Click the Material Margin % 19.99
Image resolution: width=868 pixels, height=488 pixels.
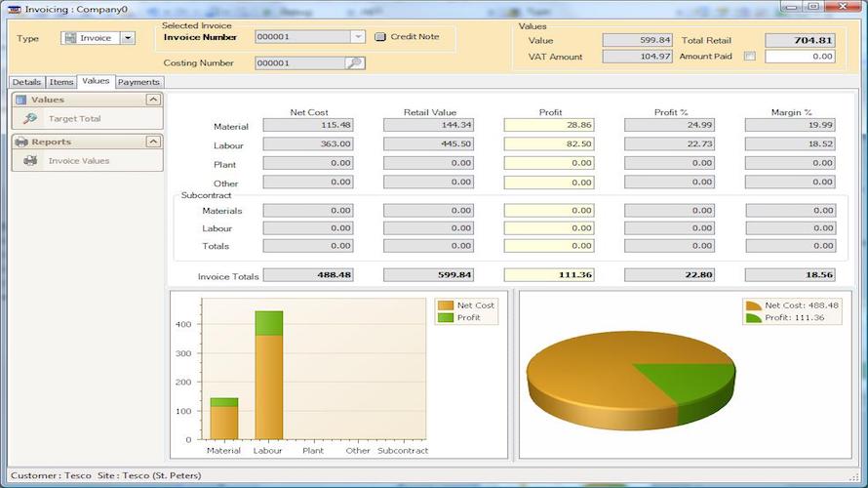[790, 125]
